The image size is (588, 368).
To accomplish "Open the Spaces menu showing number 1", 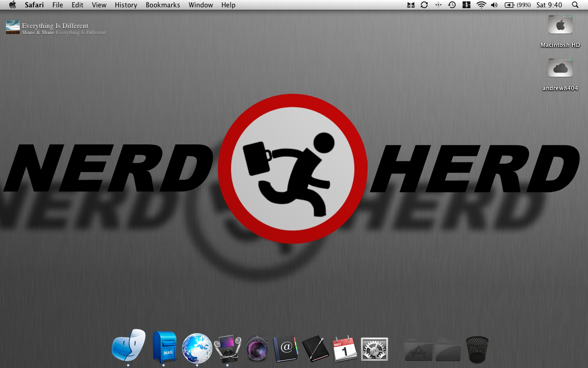I will 466,5.
